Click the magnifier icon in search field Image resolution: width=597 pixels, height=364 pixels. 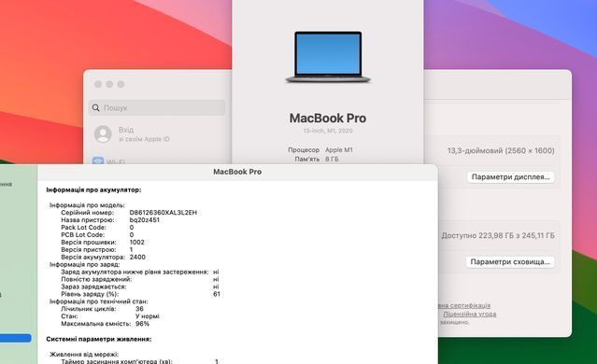click(x=96, y=107)
